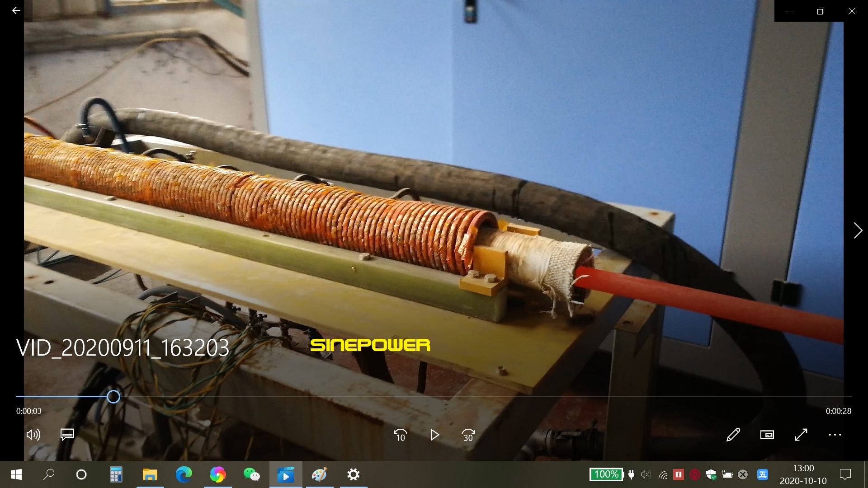
Task: Click the 100% battery indicator
Action: pyautogui.click(x=607, y=474)
